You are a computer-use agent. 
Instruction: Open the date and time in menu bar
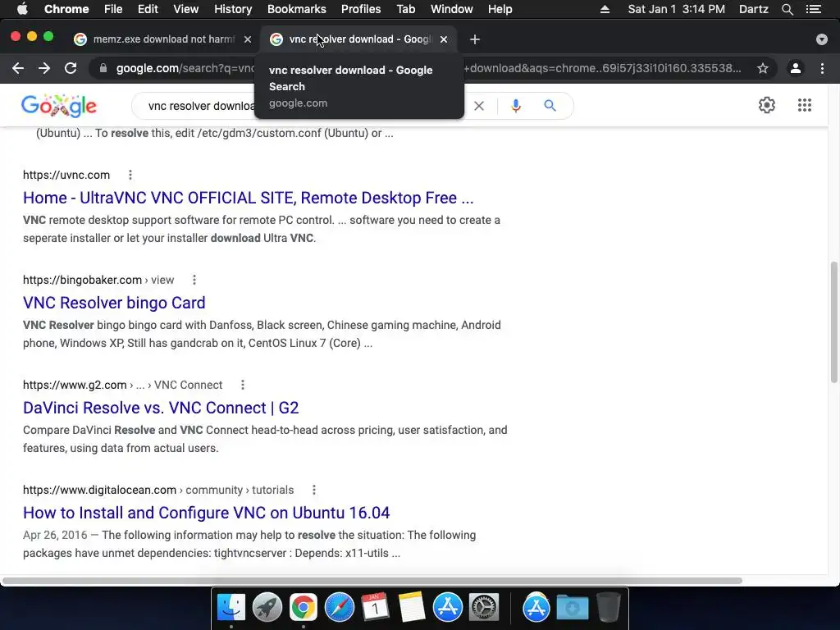point(677,9)
